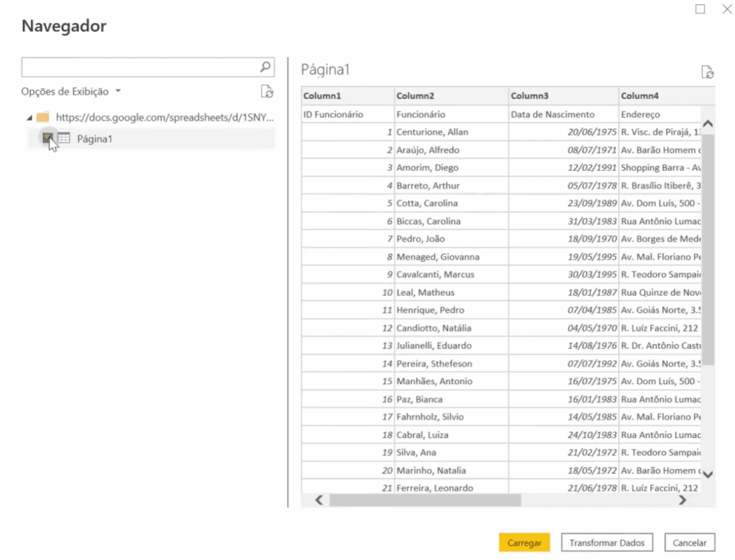Image resolution: width=735 pixels, height=560 pixels.
Task: Click the date cell '04/05/1970'
Action: point(563,328)
